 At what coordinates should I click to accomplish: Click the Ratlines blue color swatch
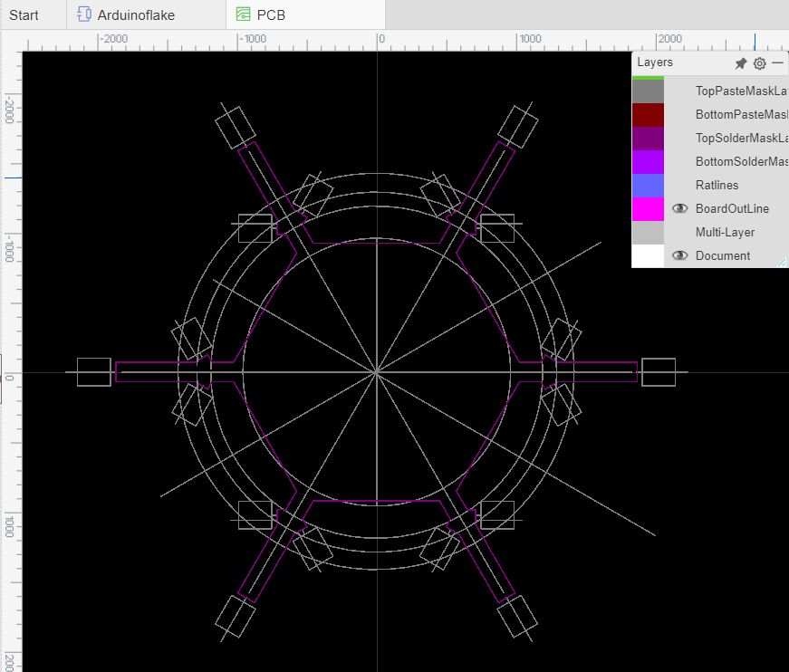click(x=648, y=185)
